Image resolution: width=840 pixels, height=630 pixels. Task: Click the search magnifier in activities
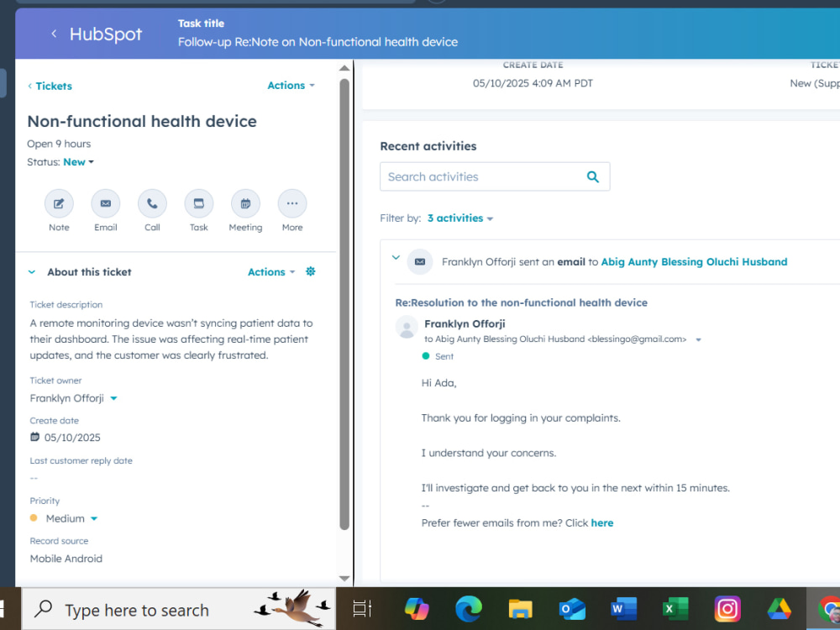pyautogui.click(x=592, y=176)
